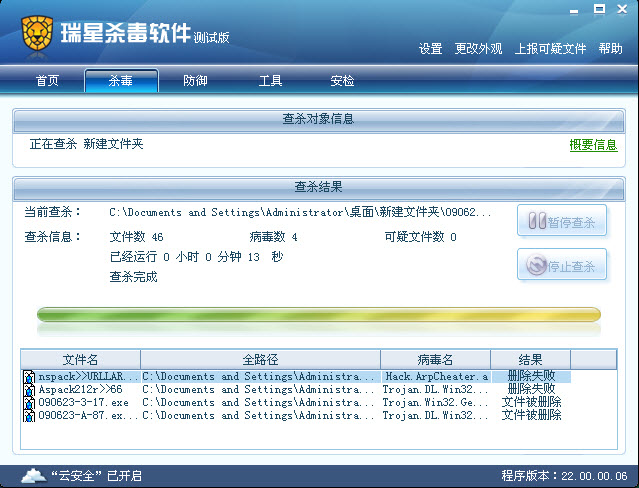The width and height of the screenshot is (639, 488).
Task: Sort by 结果 column header
Action: [x=530, y=360]
